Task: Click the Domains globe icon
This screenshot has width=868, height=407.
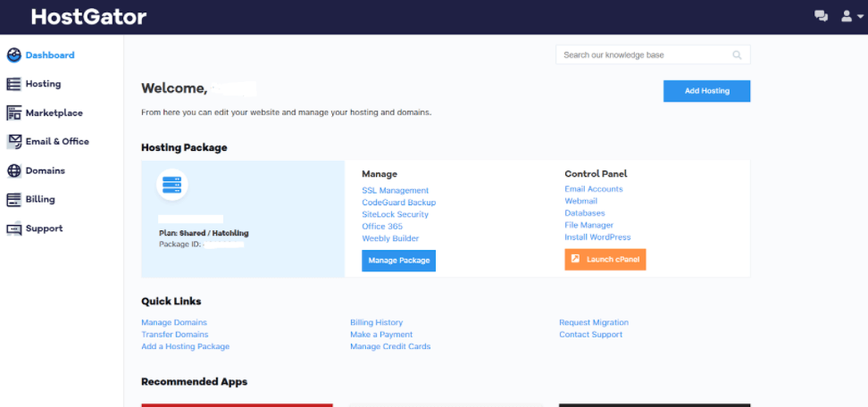Action: tap(13, 170)
